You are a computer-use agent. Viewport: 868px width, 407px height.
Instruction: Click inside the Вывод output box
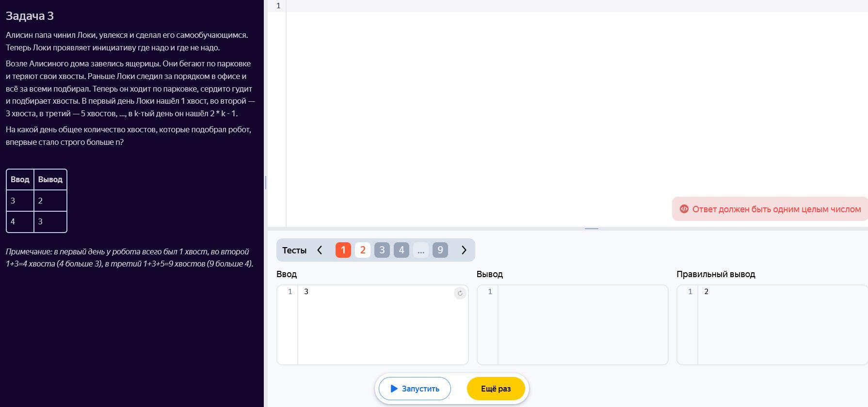(582, 325)
